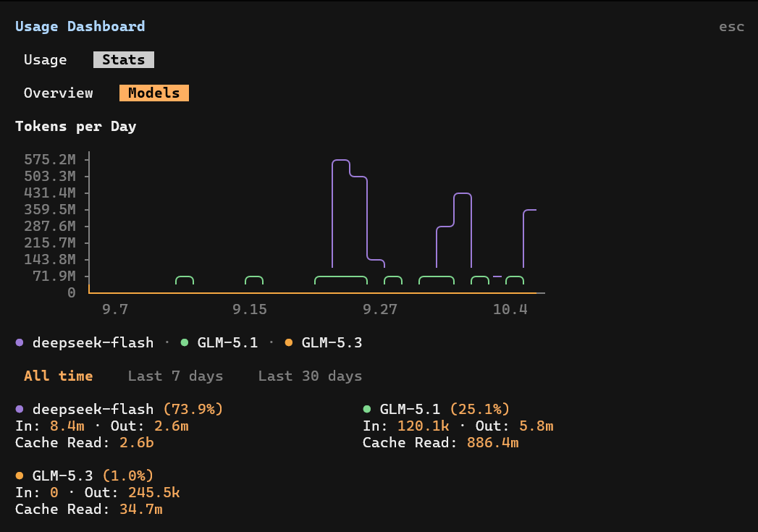Click GLM-5.3 cache read value "34.7m"
This screenshot has width=758, height=532.
click(141, 510)
